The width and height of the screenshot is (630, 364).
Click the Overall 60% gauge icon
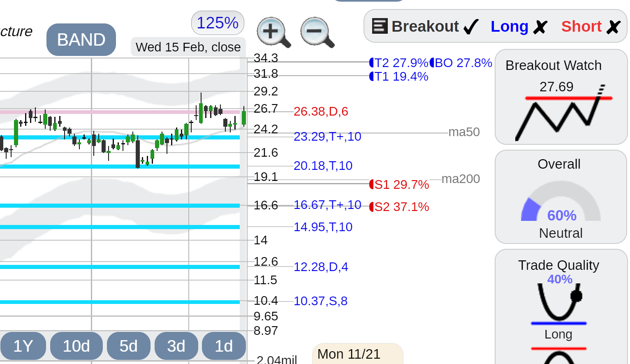tap(561, 202)
